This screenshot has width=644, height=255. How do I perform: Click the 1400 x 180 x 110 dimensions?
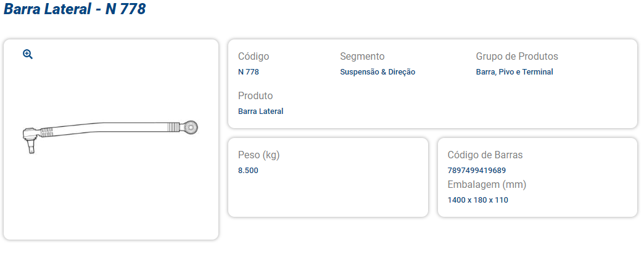(477, 200)
